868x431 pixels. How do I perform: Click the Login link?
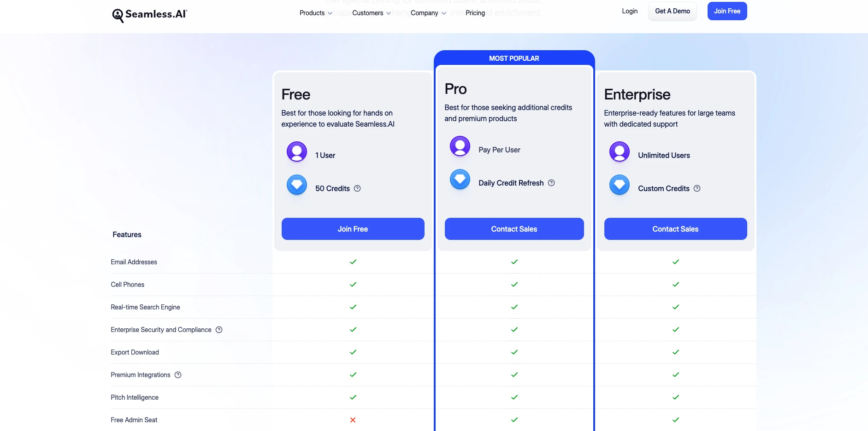pyautogui.click(x=630, y=11)
